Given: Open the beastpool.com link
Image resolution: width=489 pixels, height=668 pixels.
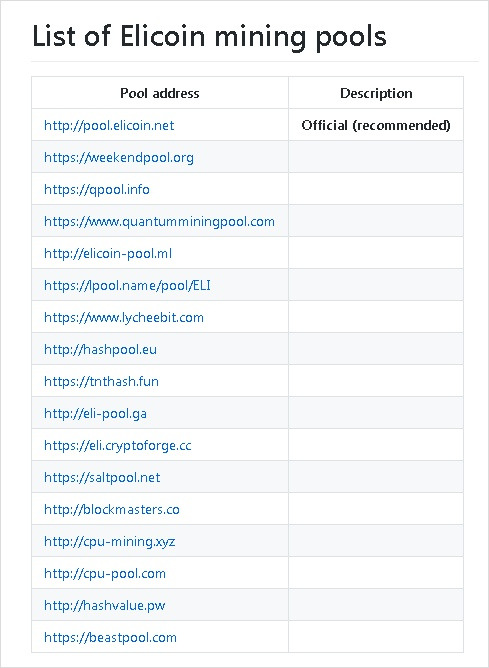Looking at the screenshot, I should coord(110,637).
